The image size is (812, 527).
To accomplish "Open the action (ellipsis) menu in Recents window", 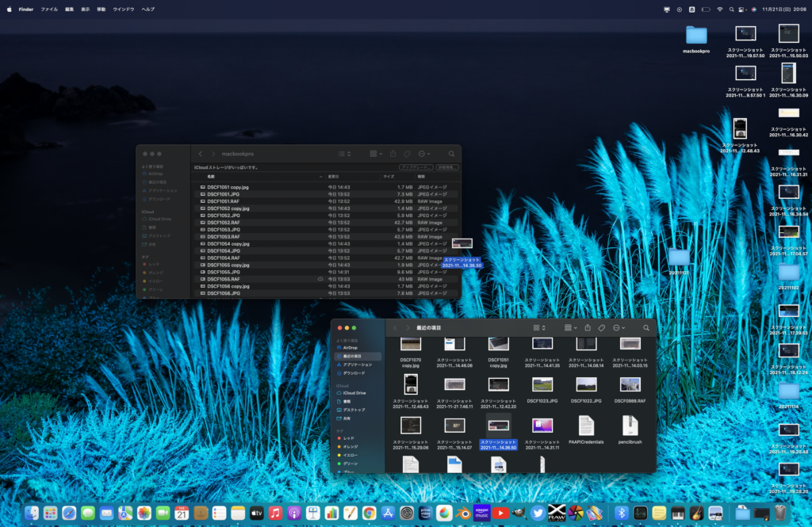I will click(619, 327).
